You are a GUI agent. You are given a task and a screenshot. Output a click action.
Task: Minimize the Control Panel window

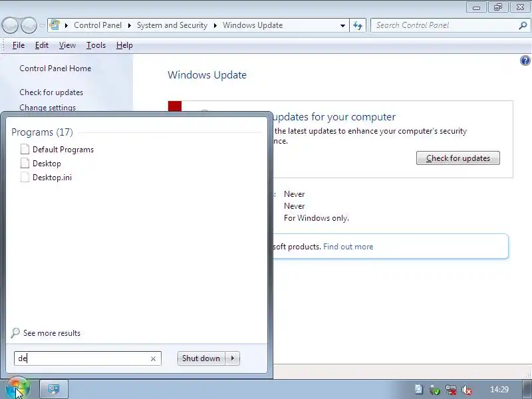point(476,7)
